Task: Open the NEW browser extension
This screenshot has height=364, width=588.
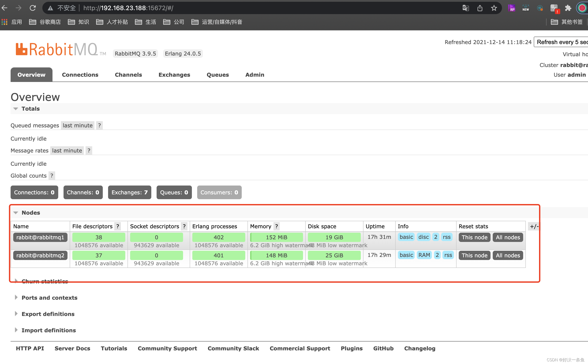Action: [x=526, y=8]
